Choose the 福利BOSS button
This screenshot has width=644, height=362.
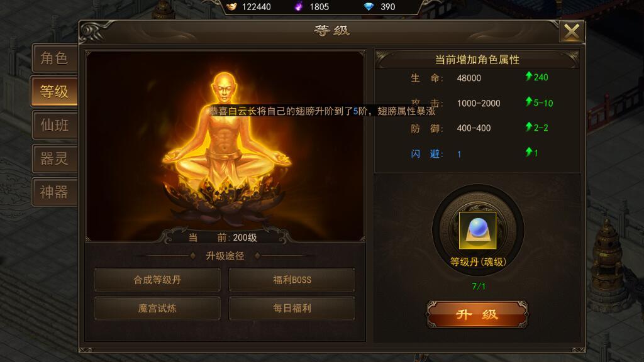tap(292, 280)
